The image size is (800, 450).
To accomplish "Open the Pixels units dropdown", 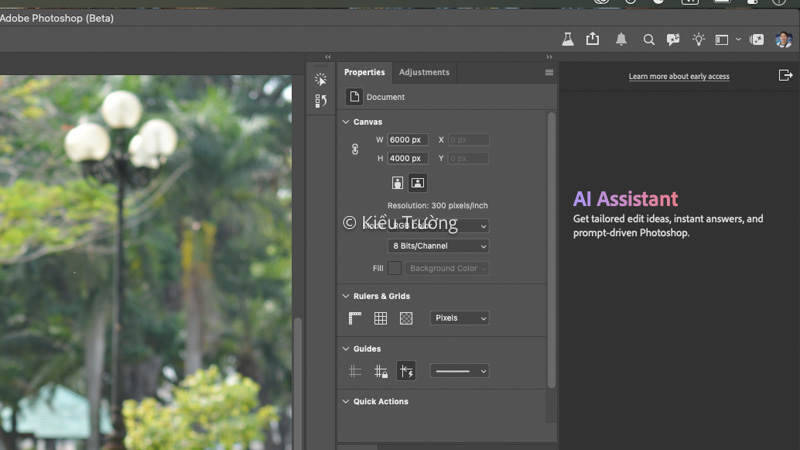I will point(460,318).
